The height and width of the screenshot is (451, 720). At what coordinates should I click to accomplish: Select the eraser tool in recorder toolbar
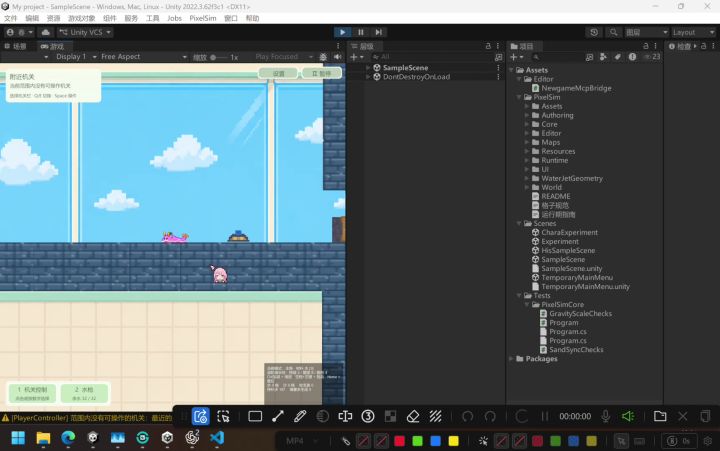tap(413, 417)
